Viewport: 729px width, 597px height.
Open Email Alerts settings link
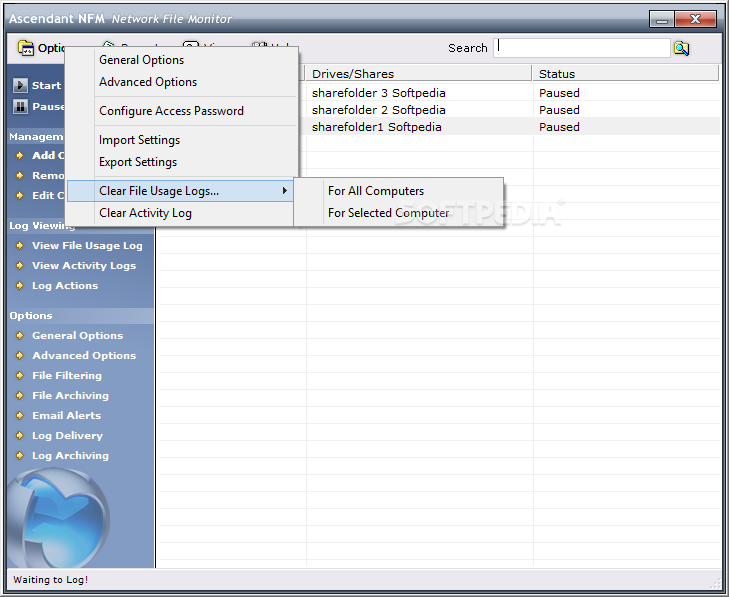[x=66, y=415]
